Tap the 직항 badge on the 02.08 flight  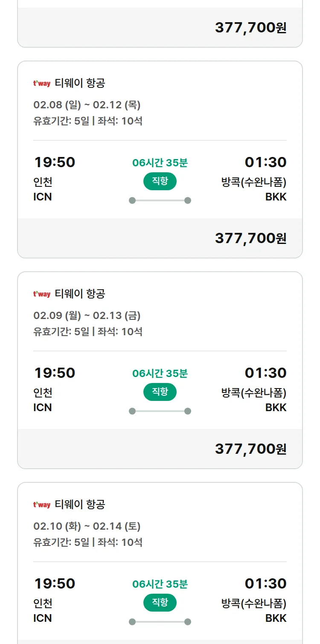coord(160,182)
